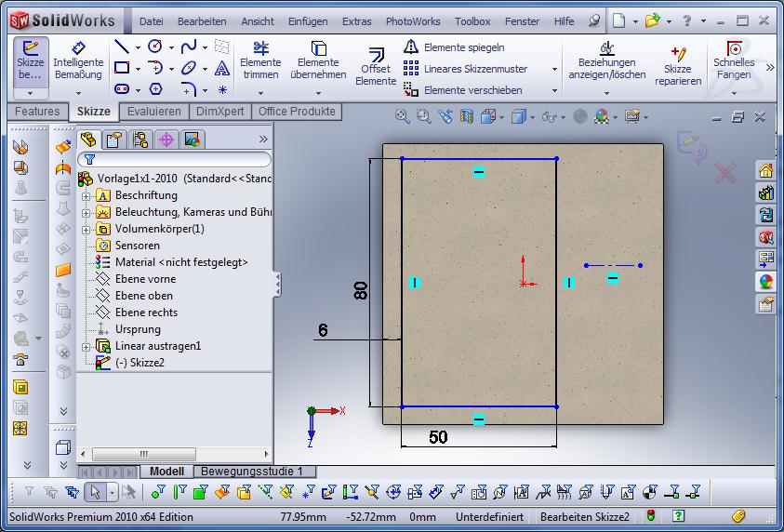Expand the Linear austragen1 feature node

tap(86, 347)
